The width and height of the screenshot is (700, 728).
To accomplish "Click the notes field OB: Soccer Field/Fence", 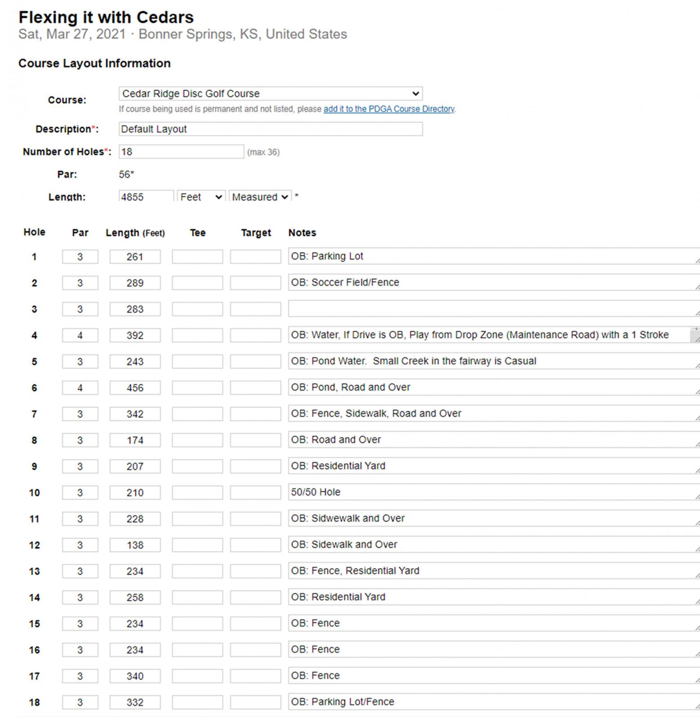I will [x=494, y=282].
